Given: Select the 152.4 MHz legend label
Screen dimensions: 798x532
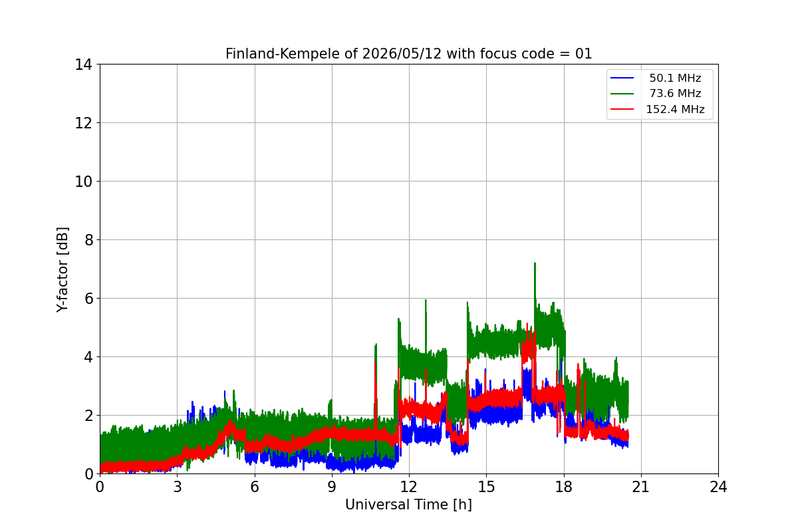Looking at the screenshot, I should pyautogui.click(x=675, y=110).
